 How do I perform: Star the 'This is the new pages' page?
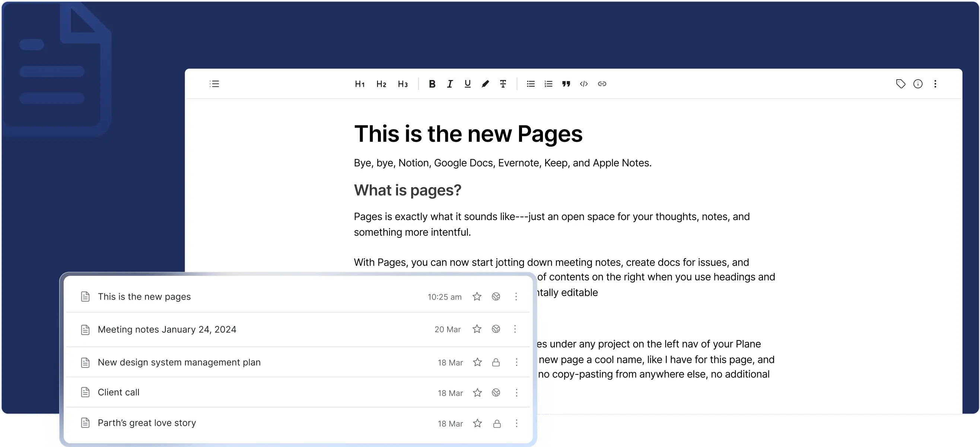(477, 297)
